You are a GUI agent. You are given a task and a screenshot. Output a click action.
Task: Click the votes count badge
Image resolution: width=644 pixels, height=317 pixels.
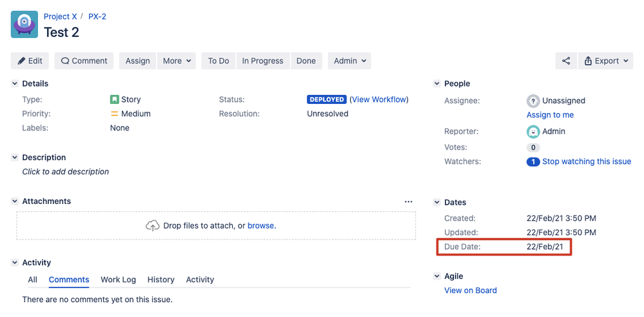tap(533, 148)
